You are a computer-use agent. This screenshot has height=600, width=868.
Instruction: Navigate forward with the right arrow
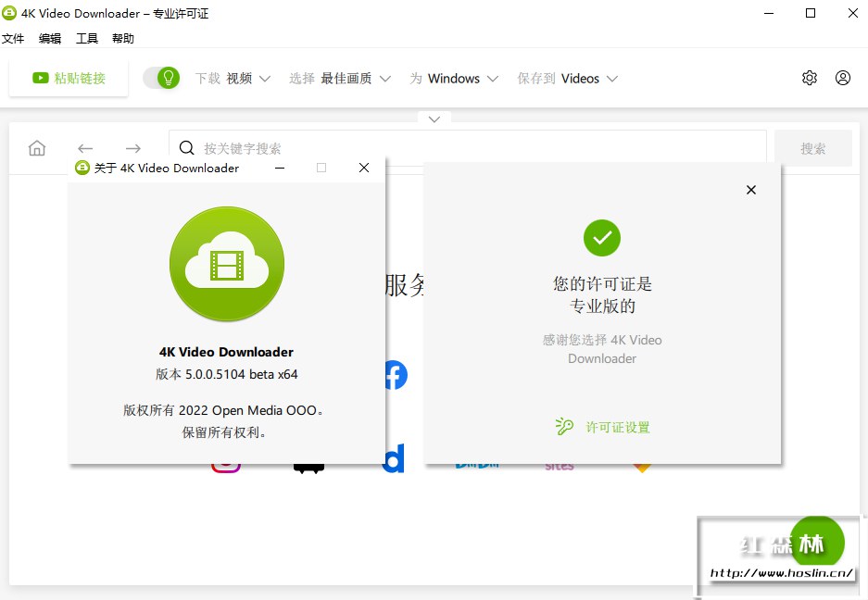[132, 148]
